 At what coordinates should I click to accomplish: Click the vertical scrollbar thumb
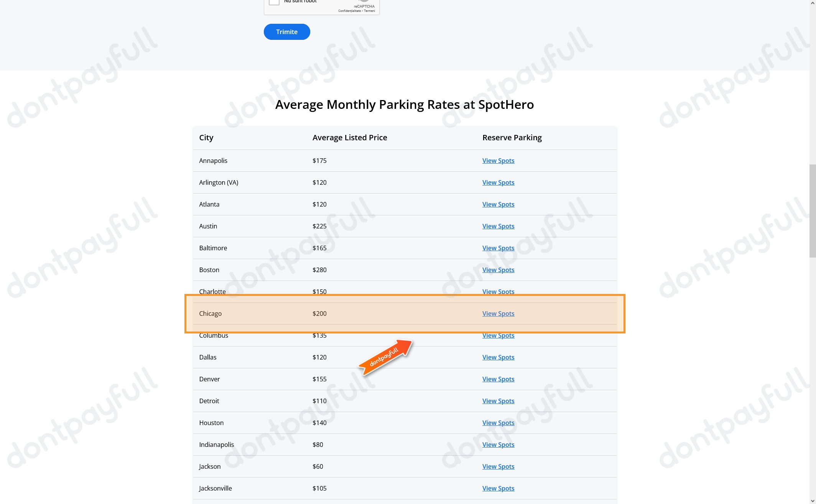point(813,211)
